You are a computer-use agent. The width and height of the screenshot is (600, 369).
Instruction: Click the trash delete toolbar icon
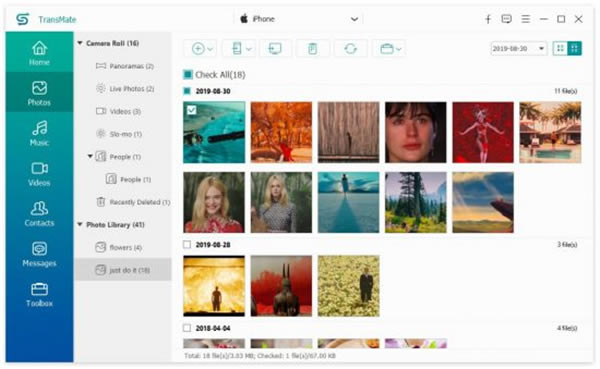(x=313, y=49)
